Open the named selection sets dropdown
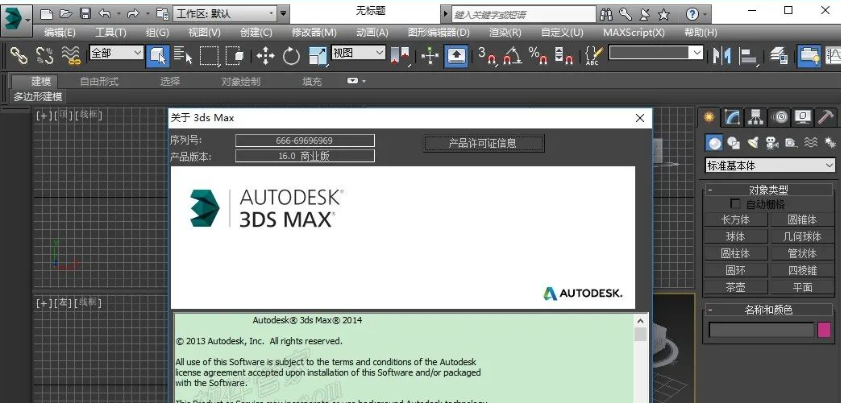This screenshot has width=841, height=403. click(655, 53)
